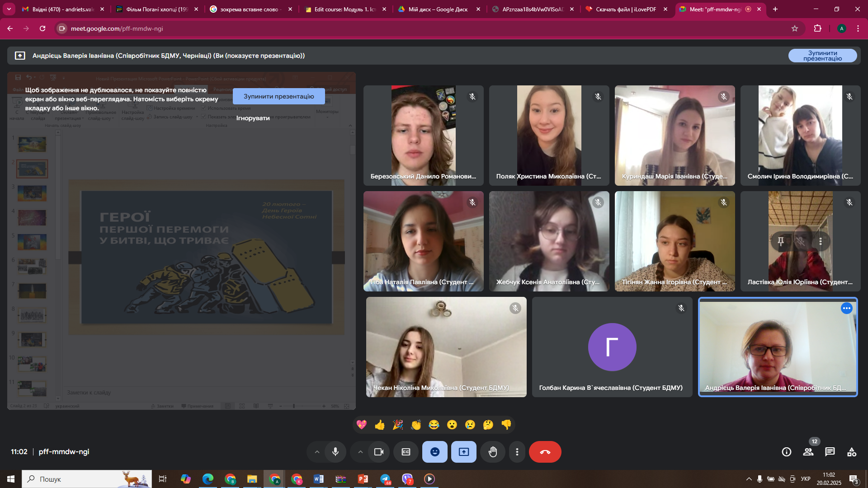Click the top bar Stop presenting button
This screenshot has width=868, height=488.
(x=823, y=56)
